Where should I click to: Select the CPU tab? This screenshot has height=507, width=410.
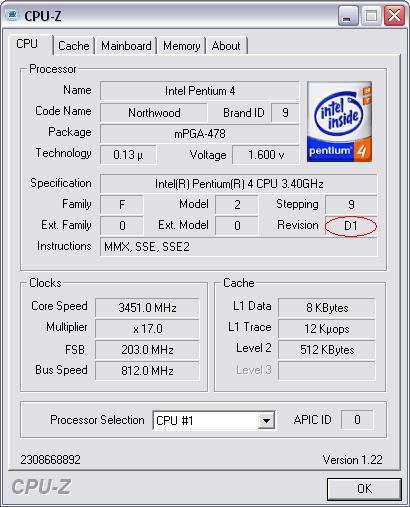click(27, 44)
